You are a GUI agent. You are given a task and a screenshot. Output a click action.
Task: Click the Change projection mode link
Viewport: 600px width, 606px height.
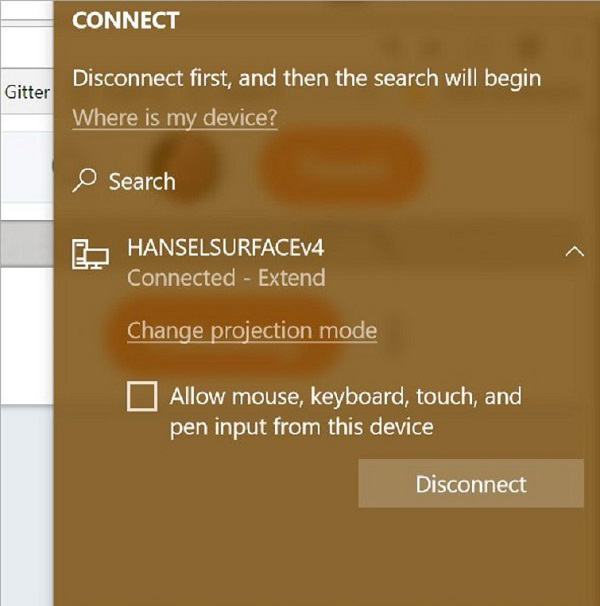tap(252, 330)
